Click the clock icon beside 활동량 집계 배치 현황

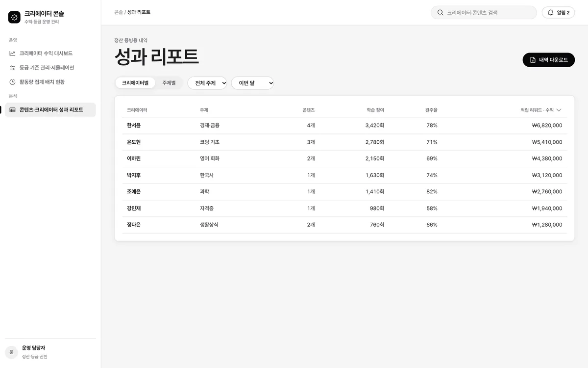[x=13, y=82]
